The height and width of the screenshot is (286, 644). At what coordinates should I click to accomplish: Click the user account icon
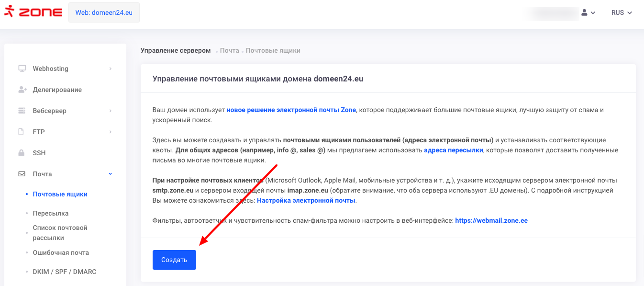point(584,12)
